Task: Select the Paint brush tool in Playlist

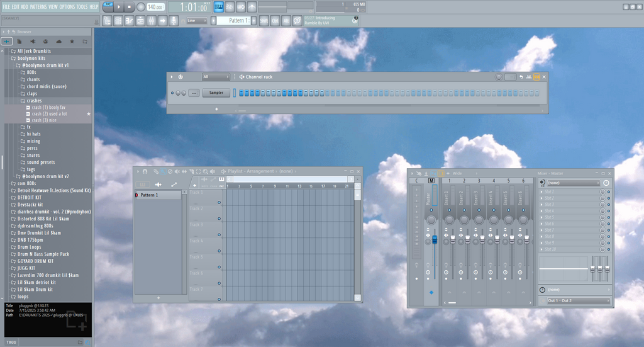Action: click(x=163, y=171)
